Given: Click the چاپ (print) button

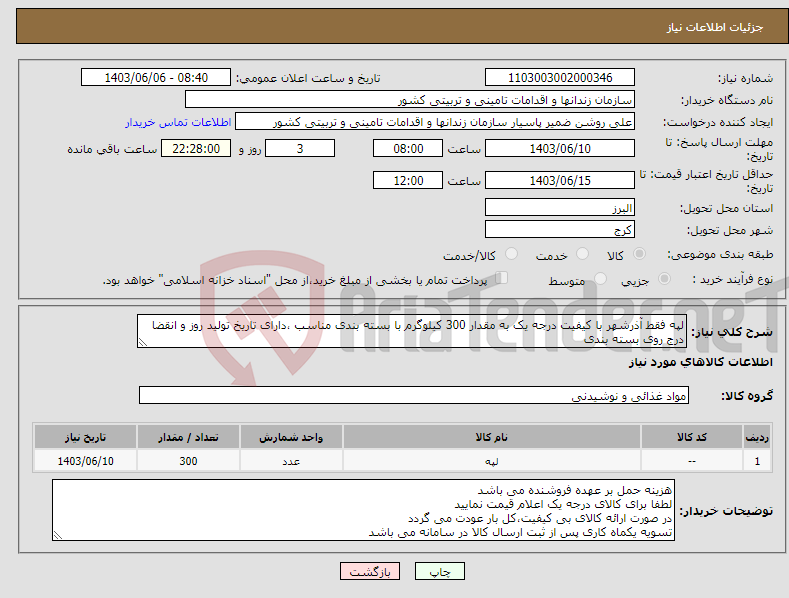Looking at the screenshot, I should 439,571.
